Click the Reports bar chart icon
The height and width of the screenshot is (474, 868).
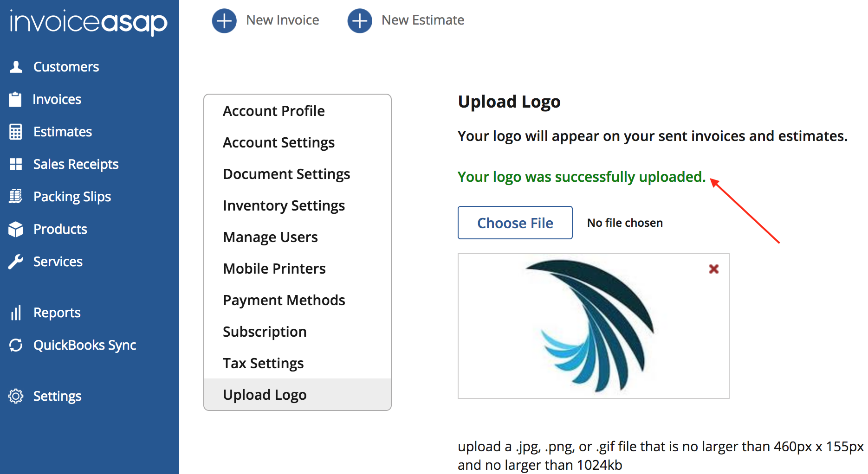(x=15, y=313)
